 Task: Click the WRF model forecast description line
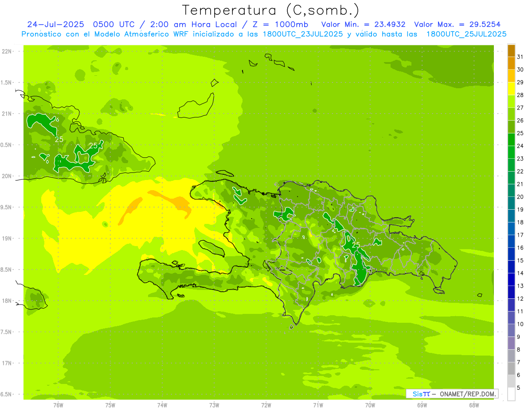point(264,34)
